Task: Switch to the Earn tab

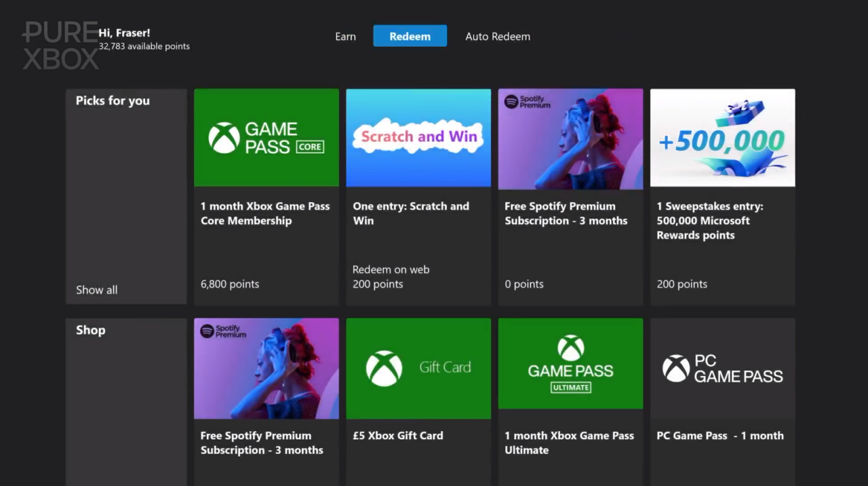Action: [x=345, y=37]
